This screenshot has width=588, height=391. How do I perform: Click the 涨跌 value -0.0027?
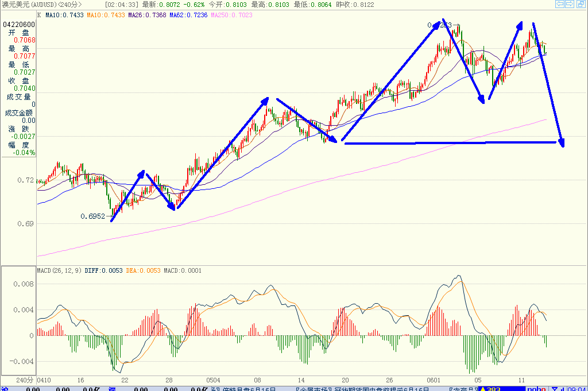(x=23, y=137)
